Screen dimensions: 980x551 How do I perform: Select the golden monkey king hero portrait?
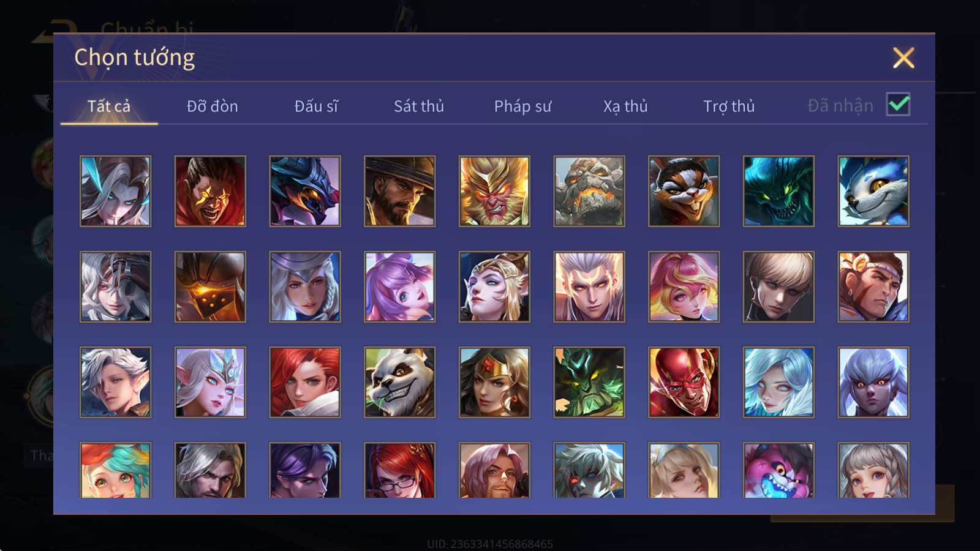point(494,191)
